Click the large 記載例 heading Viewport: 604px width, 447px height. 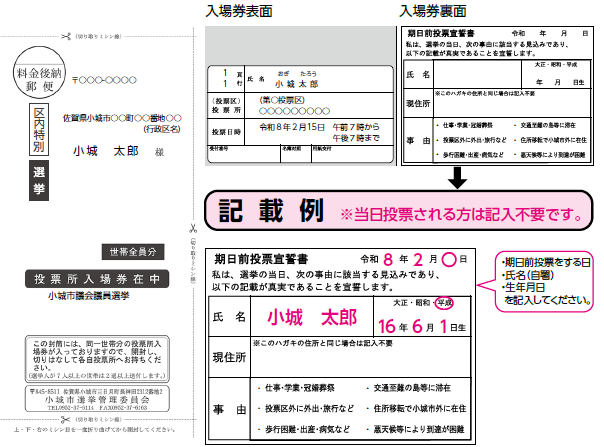coord(271,210)
